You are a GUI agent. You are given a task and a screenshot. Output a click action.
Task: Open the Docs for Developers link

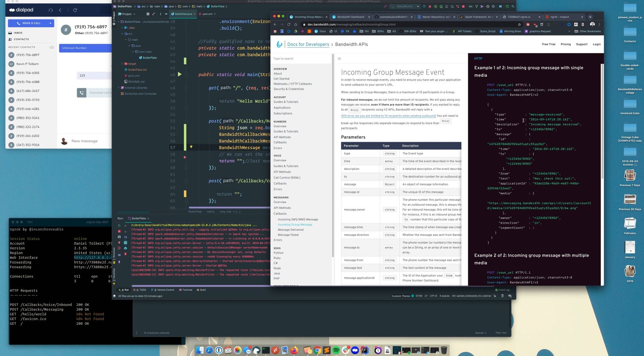tap(308, 44)
